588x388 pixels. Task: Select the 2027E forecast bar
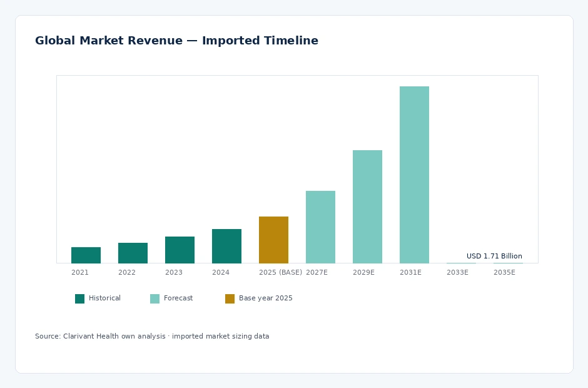pos(320,227)
